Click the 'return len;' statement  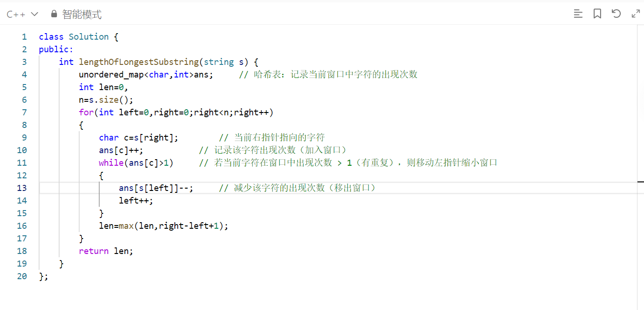(x=106, y=251)
